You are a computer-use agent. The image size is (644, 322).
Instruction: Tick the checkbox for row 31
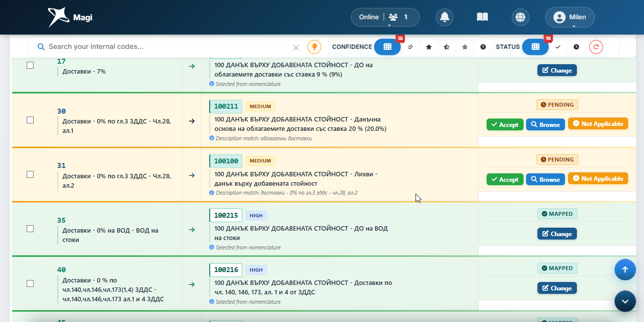click(x=30, y=174)
